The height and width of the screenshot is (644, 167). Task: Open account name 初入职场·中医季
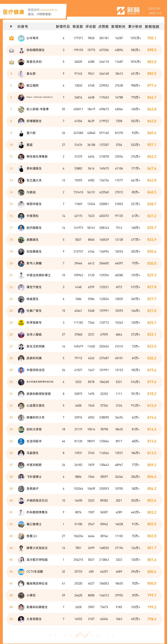37,109
